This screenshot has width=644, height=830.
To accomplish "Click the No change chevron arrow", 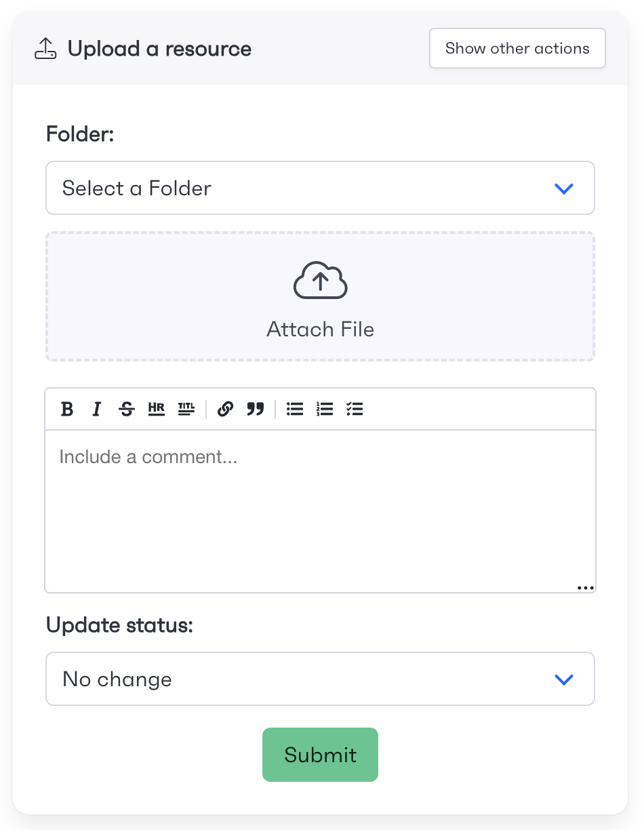I will click(x=564, y=679).
